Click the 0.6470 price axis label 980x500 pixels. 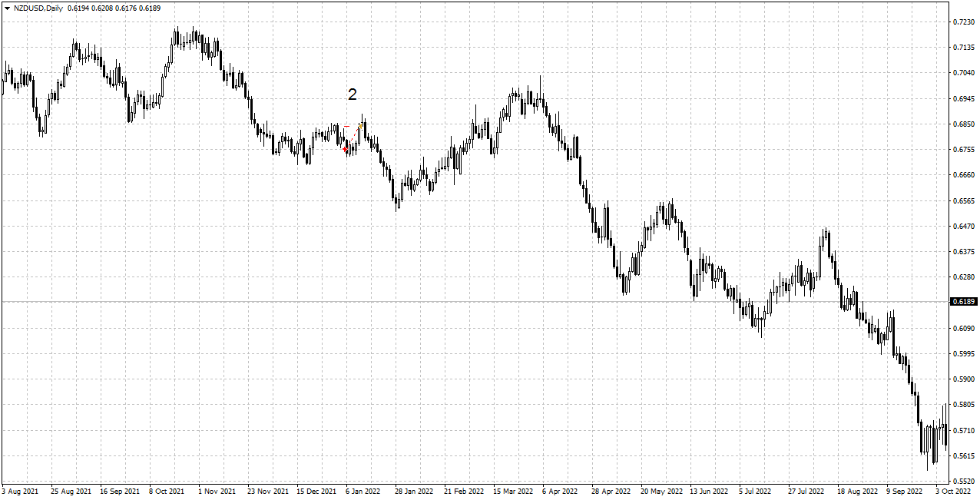(965, 226)
